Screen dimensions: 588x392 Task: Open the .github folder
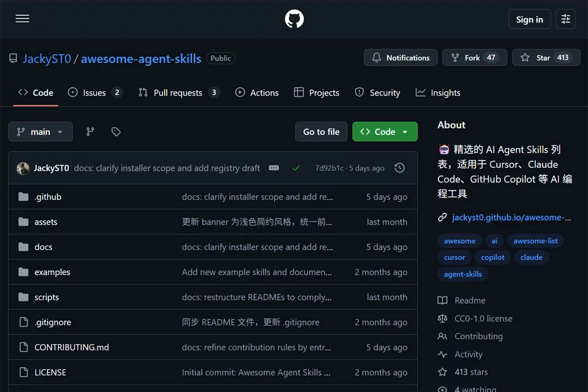(48, 197)
